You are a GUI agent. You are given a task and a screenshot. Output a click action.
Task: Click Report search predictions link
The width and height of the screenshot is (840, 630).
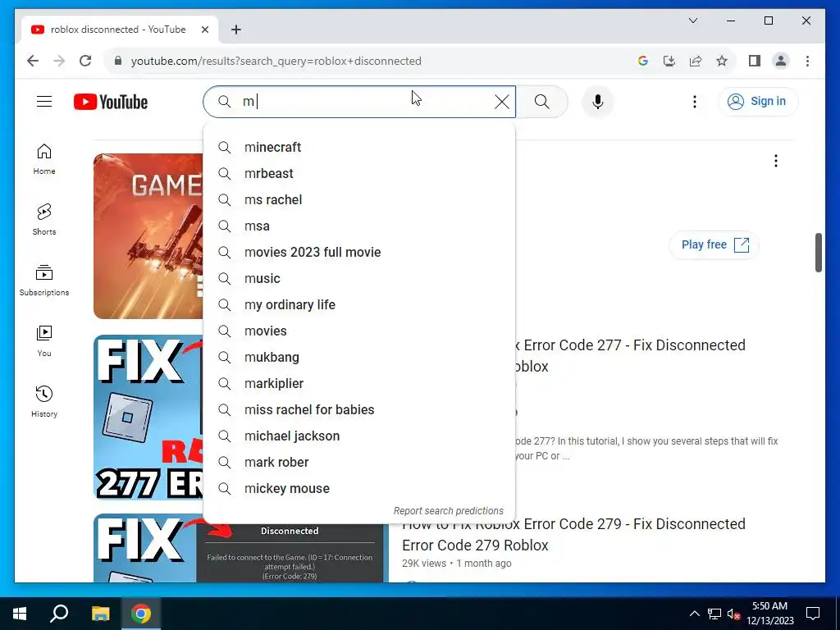[449, 510]
